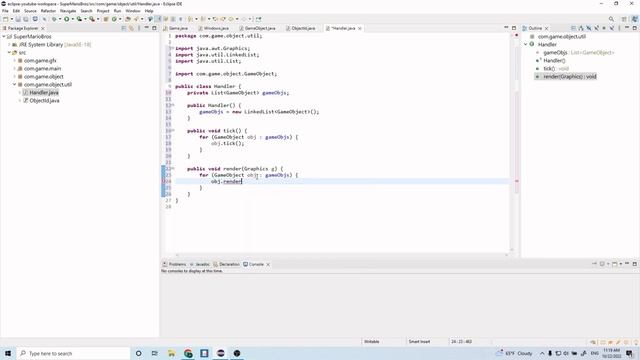640x360 pixels.
Task: Toggle Link with Editor in Package Explorer
Action: point(131,28)
